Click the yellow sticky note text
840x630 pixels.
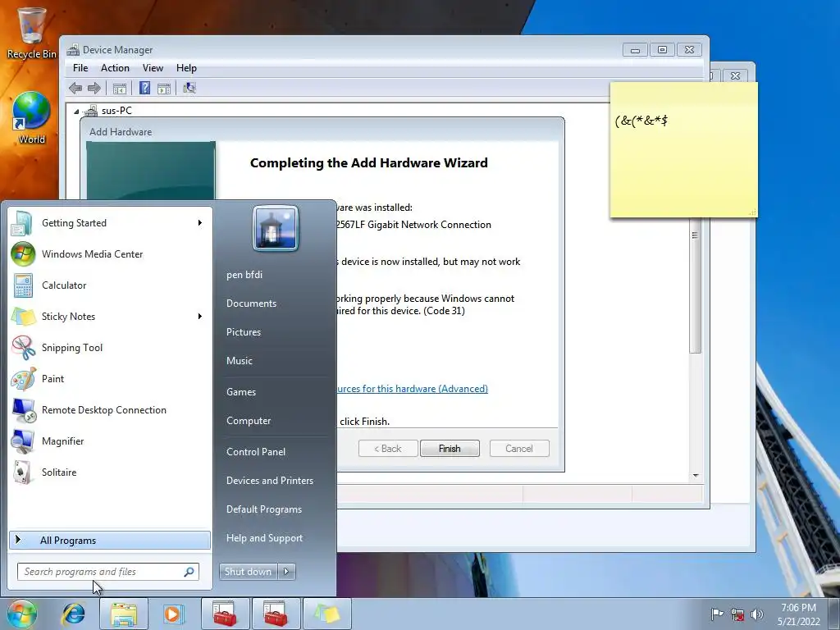[x=641, y=121]
